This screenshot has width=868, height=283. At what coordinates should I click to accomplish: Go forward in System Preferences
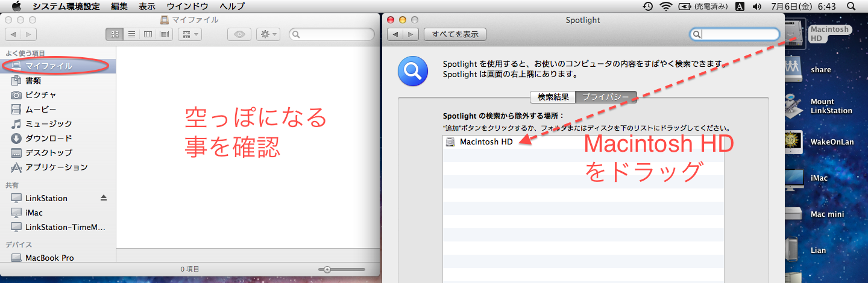pos(411,34)
